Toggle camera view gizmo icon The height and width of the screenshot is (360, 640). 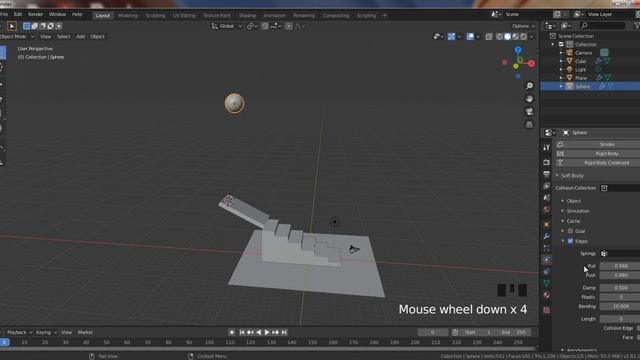[529, 111]
